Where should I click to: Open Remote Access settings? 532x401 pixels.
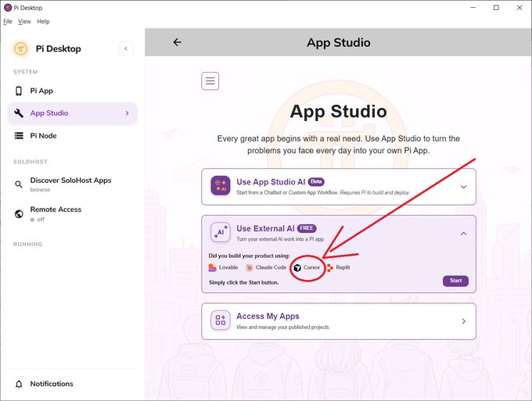pyautogui.click(x=72, y=214)
